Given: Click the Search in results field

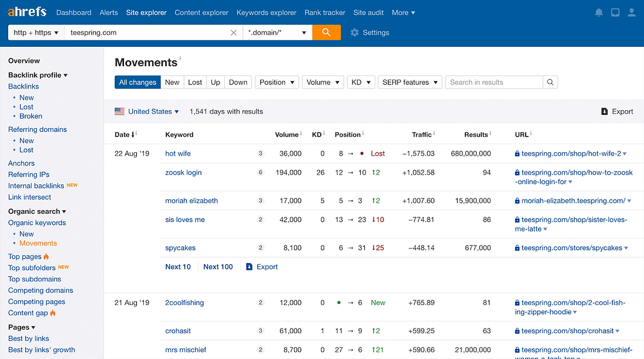Looking at the screenshot, I should coord(494,83).
